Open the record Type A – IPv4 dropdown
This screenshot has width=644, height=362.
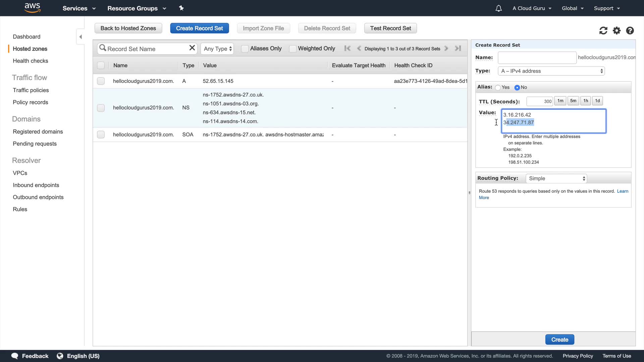pos(551,71)
